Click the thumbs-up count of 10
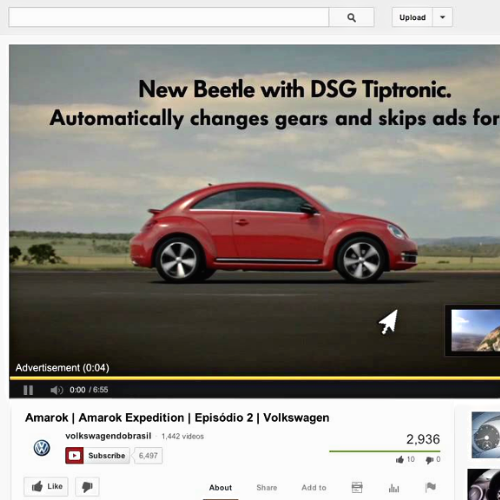 click(x=405, y=460)
